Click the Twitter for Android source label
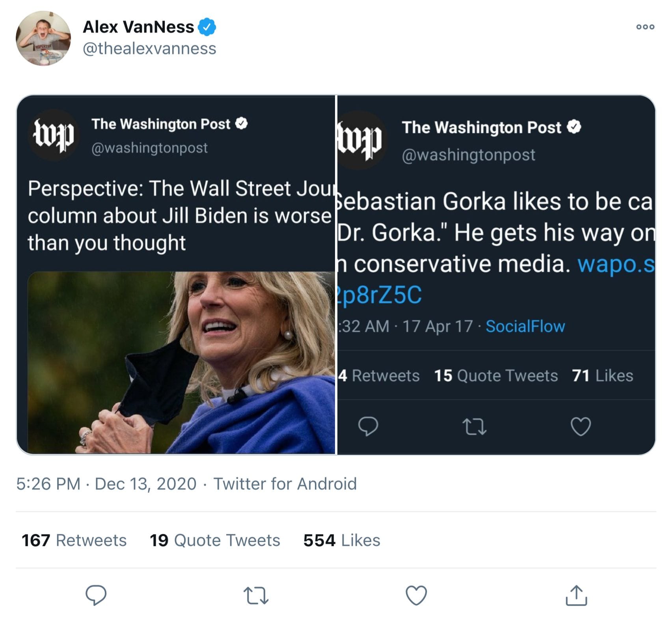Image resolution: width=672 pixels, height=618 pixels. [x=285, y=484]
